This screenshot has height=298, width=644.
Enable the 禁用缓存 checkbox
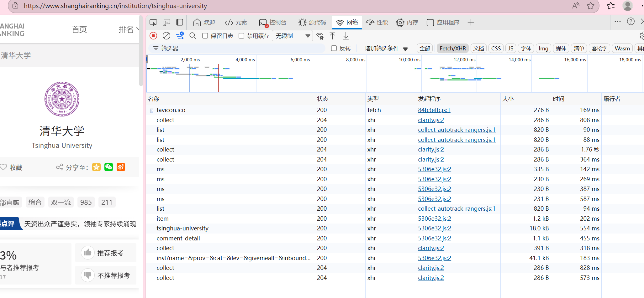click(241, 36)
